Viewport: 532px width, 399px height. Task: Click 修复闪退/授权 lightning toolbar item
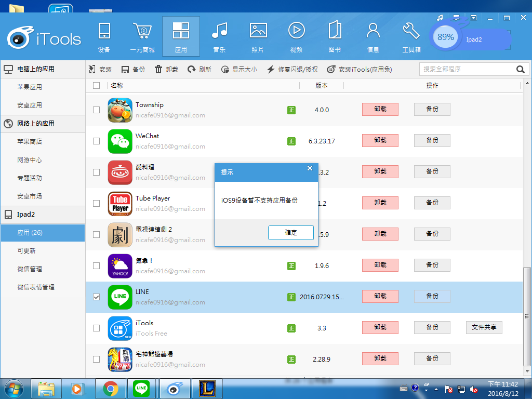pyautogui.click(x=292, y=69)
